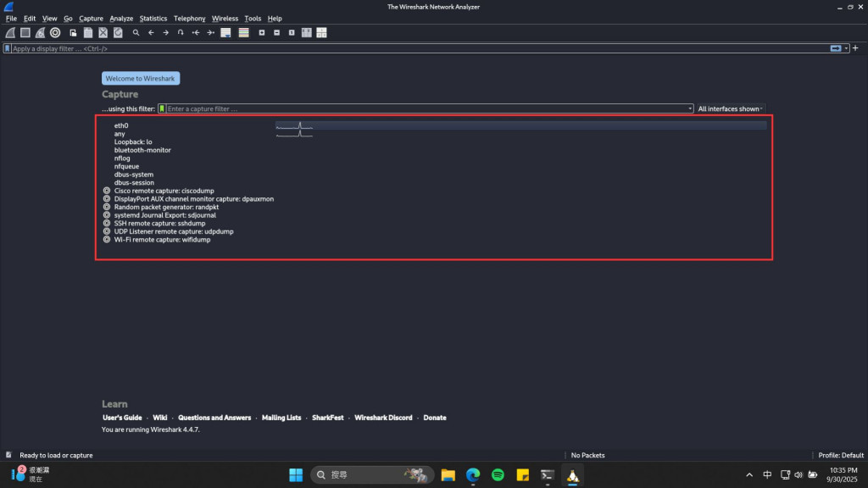Toggle packet list colorization icon
Viewport: 868px width, 488px height.
(x=243, y=33)
